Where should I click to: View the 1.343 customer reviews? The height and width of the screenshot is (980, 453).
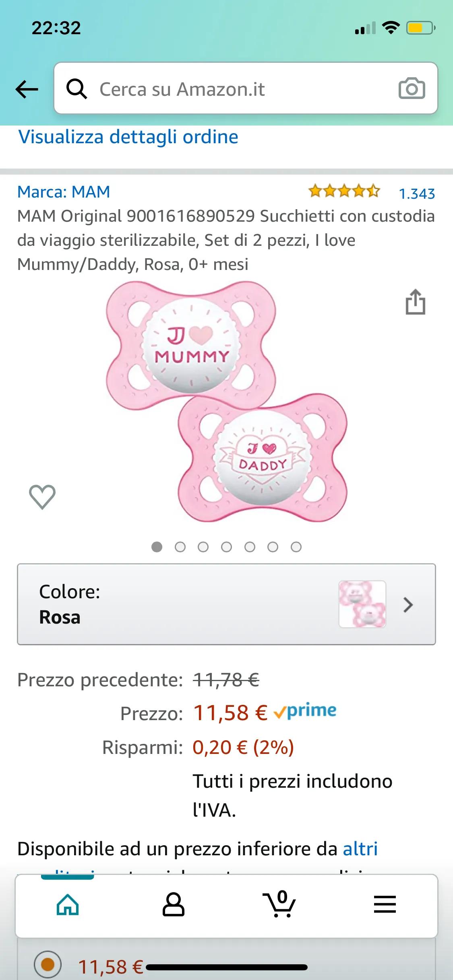coord(417,194)
